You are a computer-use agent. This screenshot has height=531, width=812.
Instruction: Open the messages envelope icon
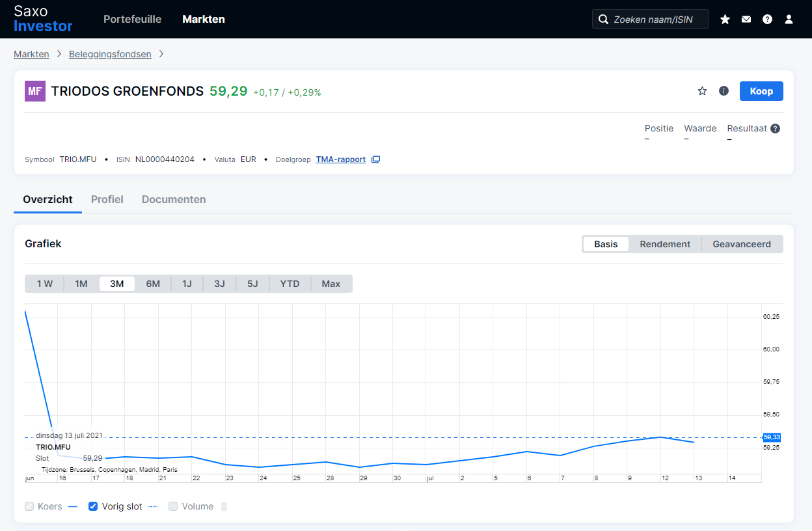pyautogui.click(x=746, y=20)
